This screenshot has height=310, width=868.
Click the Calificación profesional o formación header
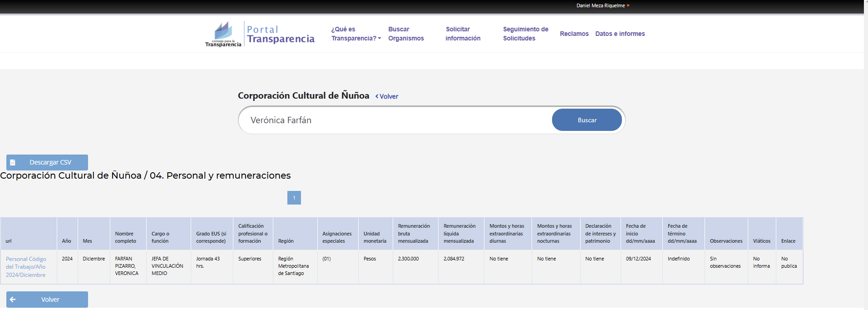253,234
